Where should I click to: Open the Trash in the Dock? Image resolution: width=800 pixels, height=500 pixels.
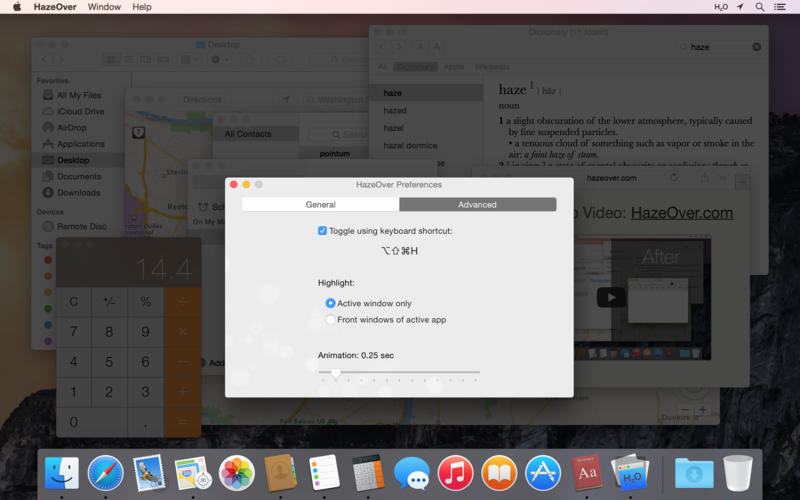pos(738,473)
